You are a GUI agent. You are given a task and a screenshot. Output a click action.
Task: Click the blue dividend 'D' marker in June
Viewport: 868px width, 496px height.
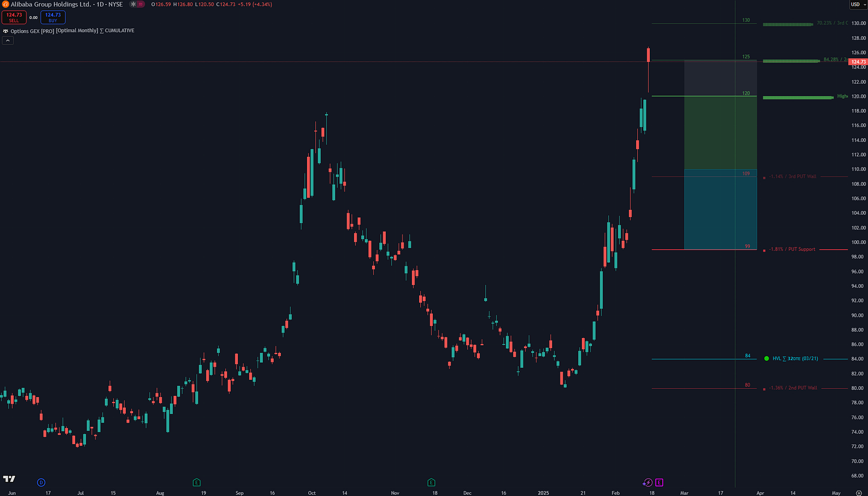[x=41, y=482]
